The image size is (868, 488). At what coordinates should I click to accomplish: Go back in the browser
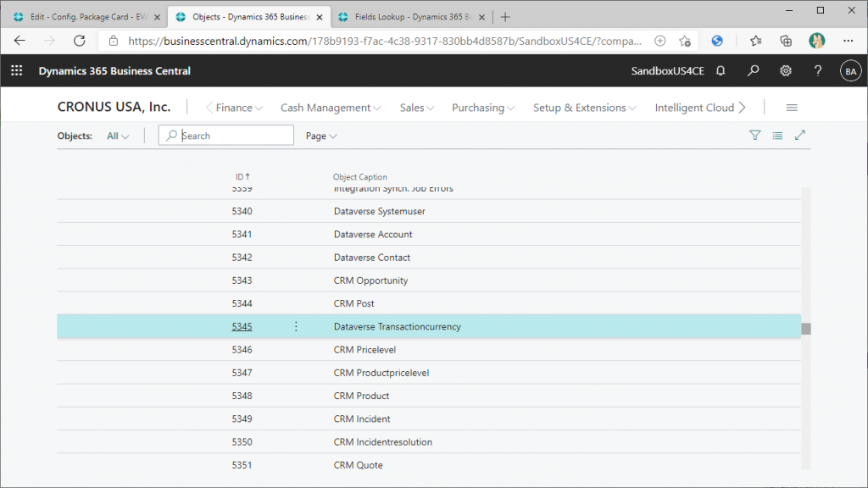[x=20, y=41]
